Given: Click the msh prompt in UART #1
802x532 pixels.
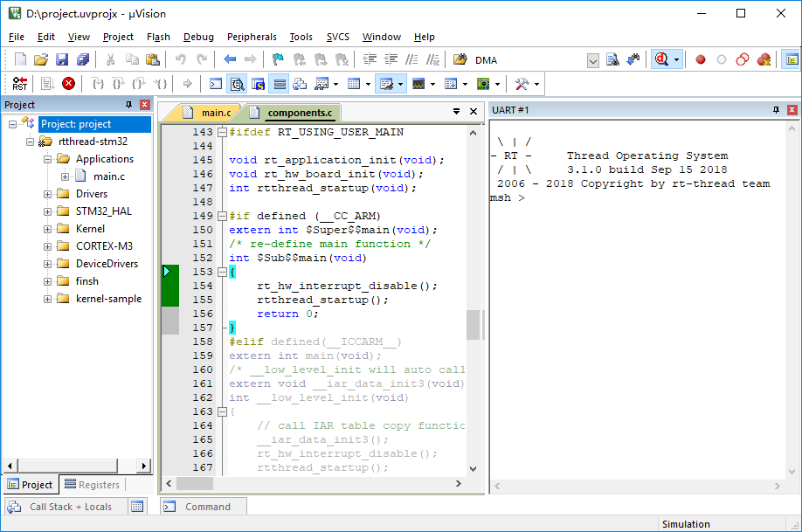Looking at the screenshot, I should point(507,197).
